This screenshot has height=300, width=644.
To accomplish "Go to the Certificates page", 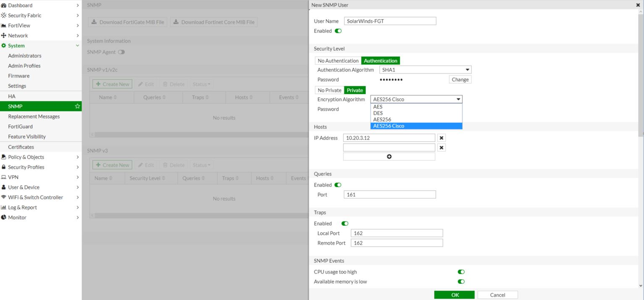I will 21,147.
